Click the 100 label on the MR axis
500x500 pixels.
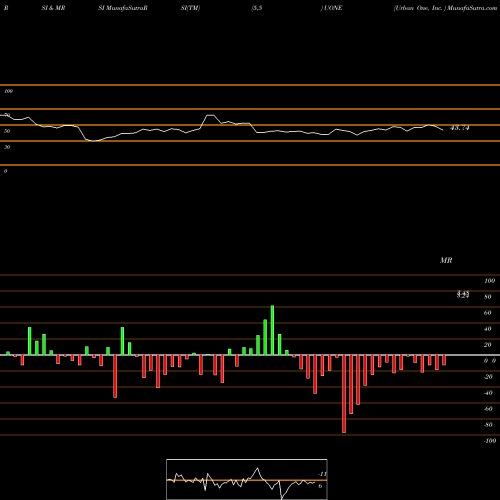489,281
